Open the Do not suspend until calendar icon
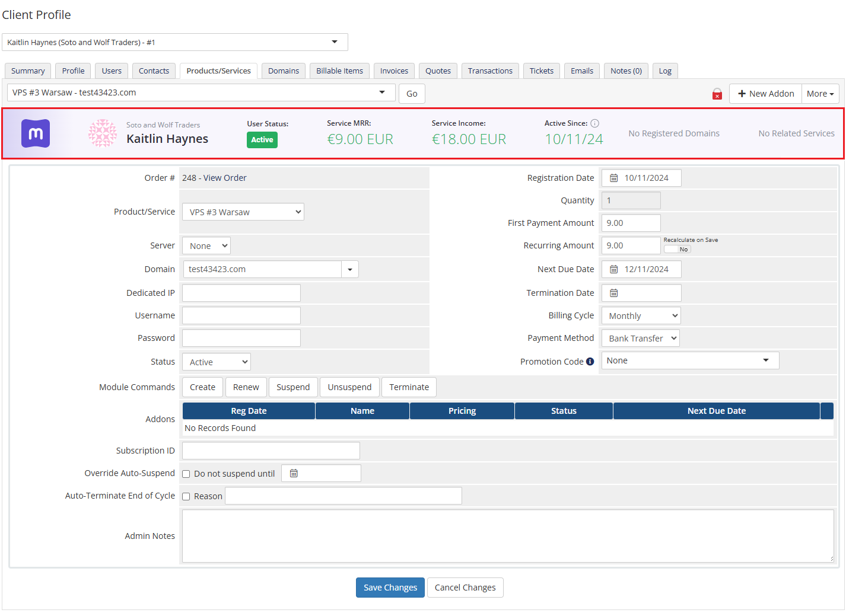 294,473
